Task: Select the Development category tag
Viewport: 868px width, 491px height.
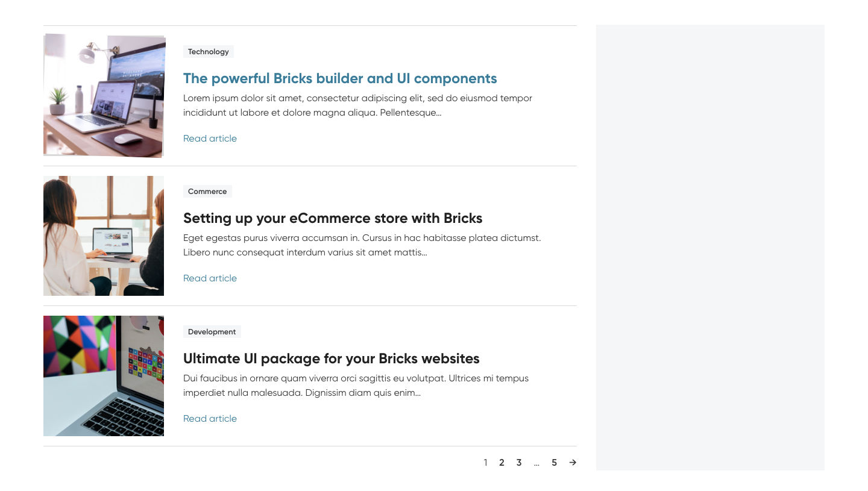Action: tap(212, 332)
